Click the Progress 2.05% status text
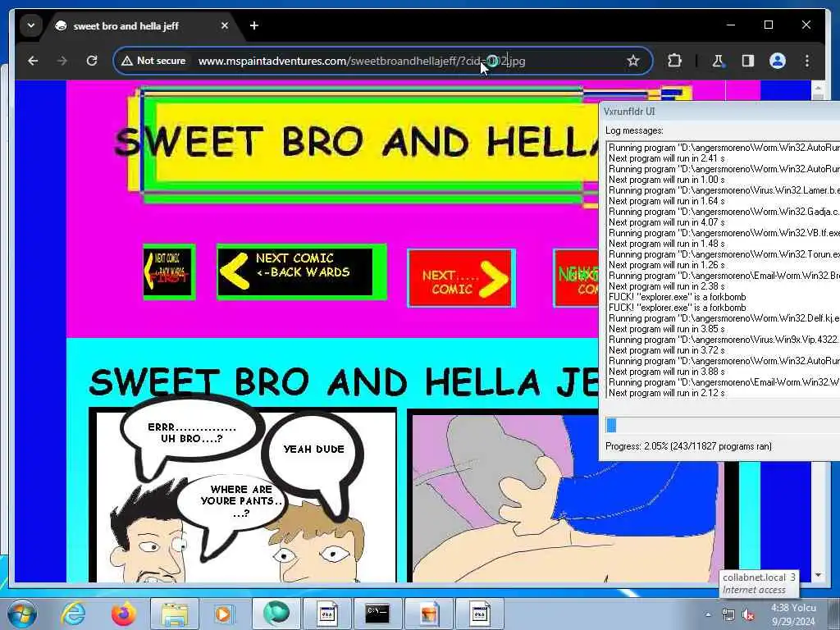 [x=688, y=446]
